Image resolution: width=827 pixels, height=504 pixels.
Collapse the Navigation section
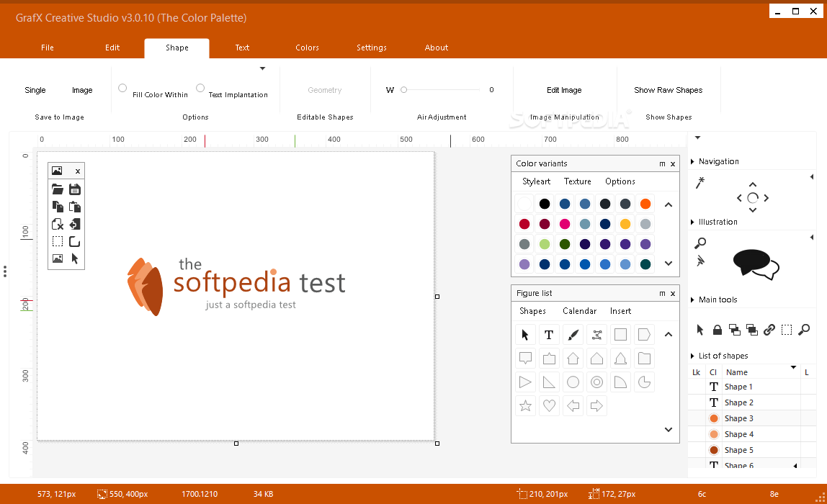692,161
